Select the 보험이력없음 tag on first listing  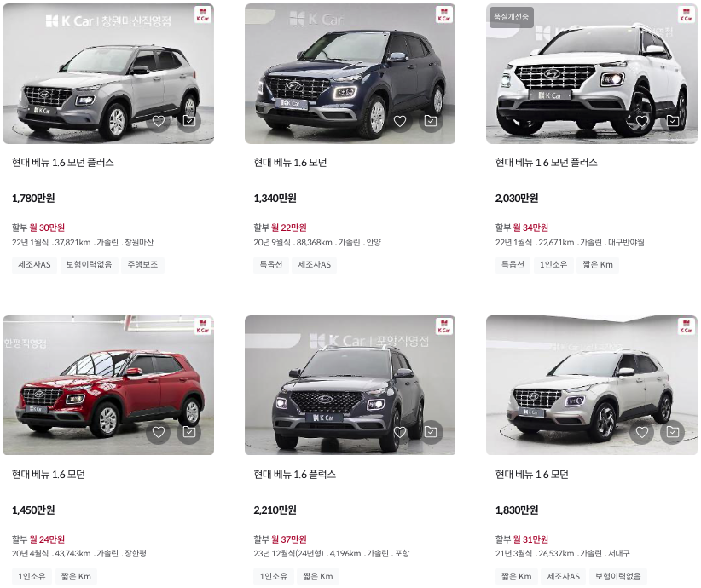coord(89,264)
